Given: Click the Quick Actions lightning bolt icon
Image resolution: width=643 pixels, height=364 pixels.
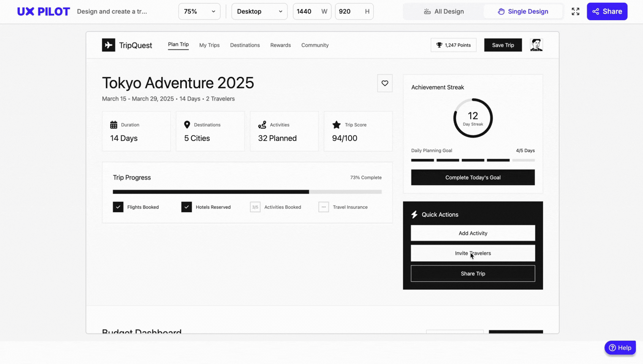Looking at the screenshot, I should (414, 215).
